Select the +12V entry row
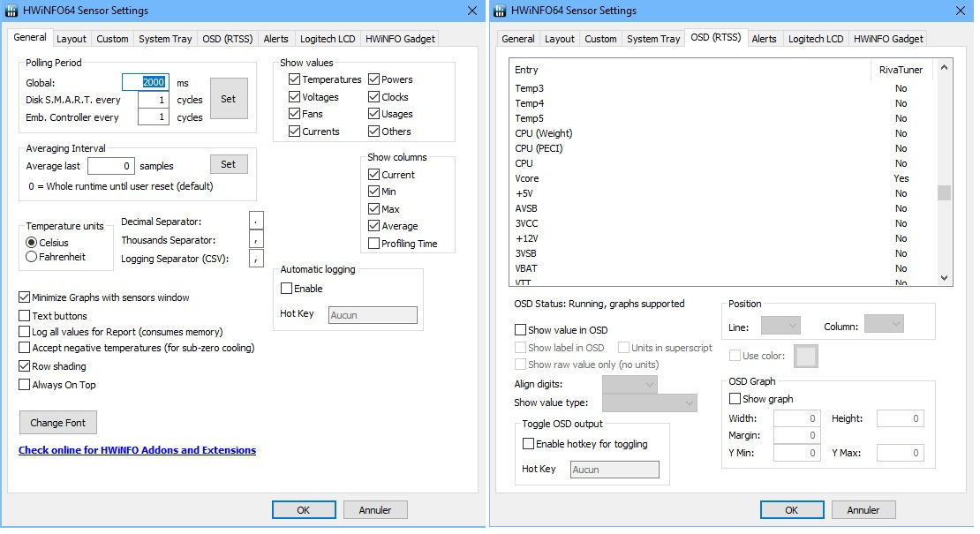980x534 pixels. click(x=723, y=238)
